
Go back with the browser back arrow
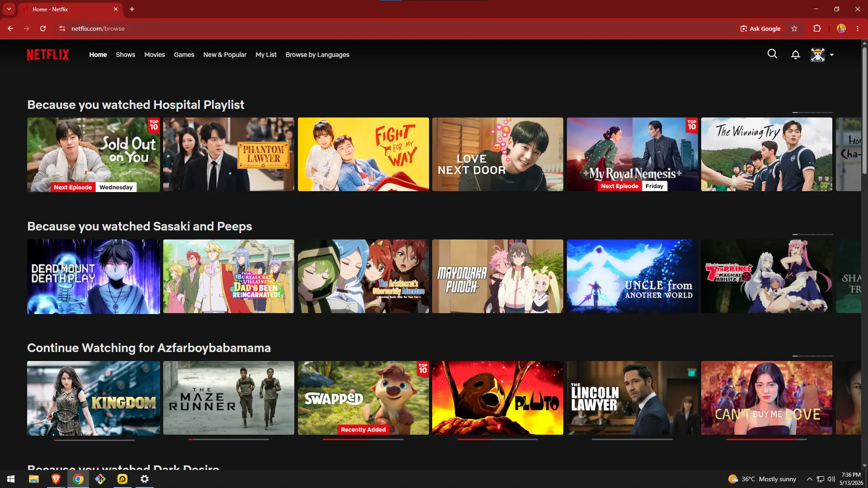(10, 28)
